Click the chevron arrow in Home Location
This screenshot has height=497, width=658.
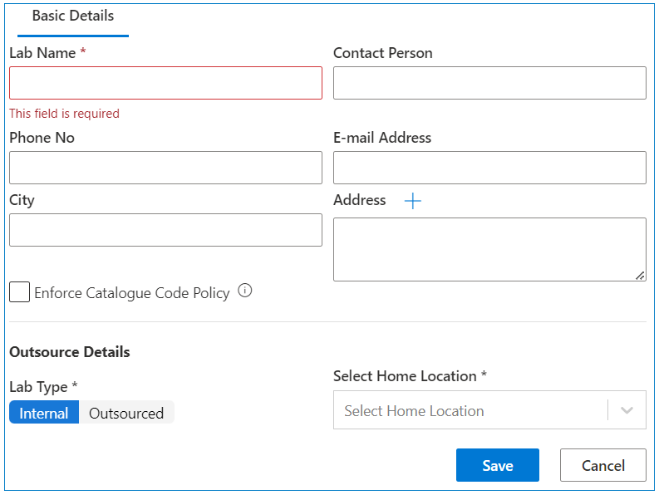point(627,411)
